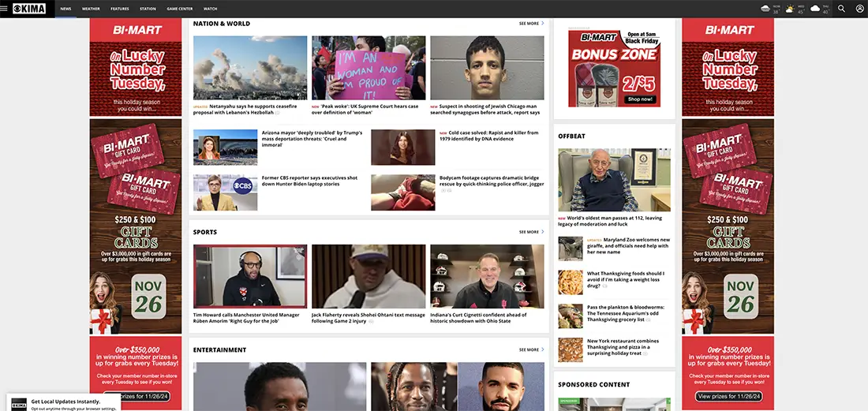Open the hamburger menu icon
This screenshot has width=868, height=411.
4,9
